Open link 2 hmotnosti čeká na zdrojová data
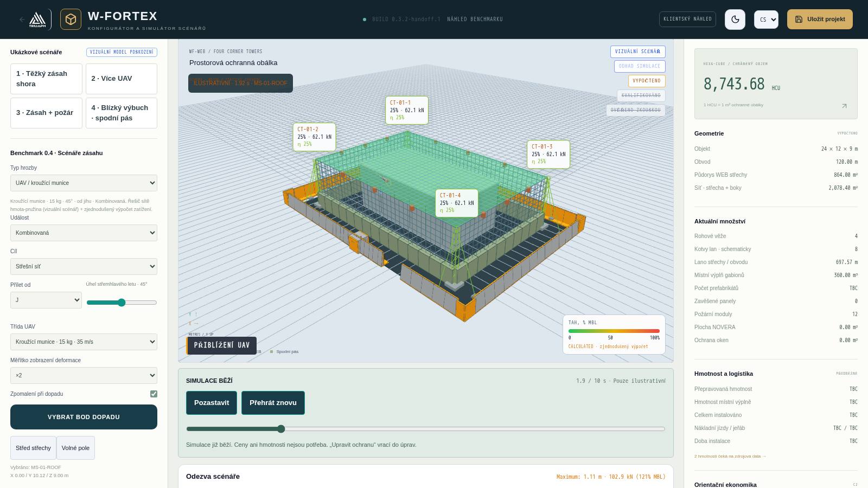 click(730, 456)
